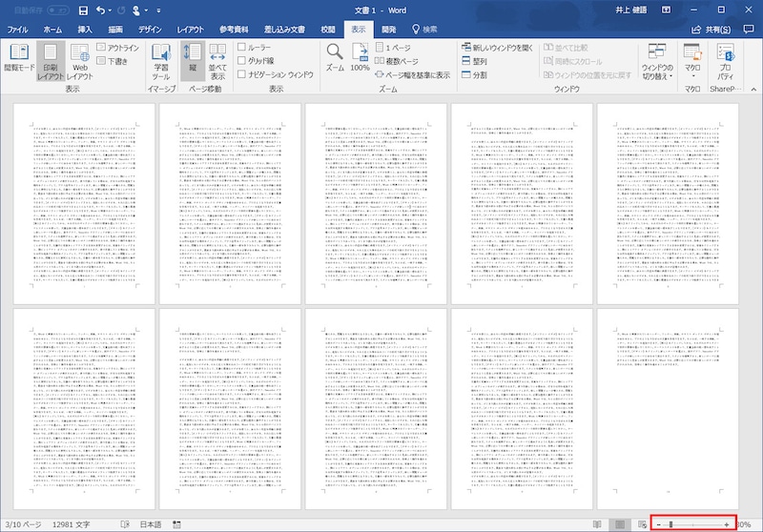Click Page Width (ページ幅を基準に表示) button
The width and height of the screenshot is (763, 532).
[x=411, y=74]
